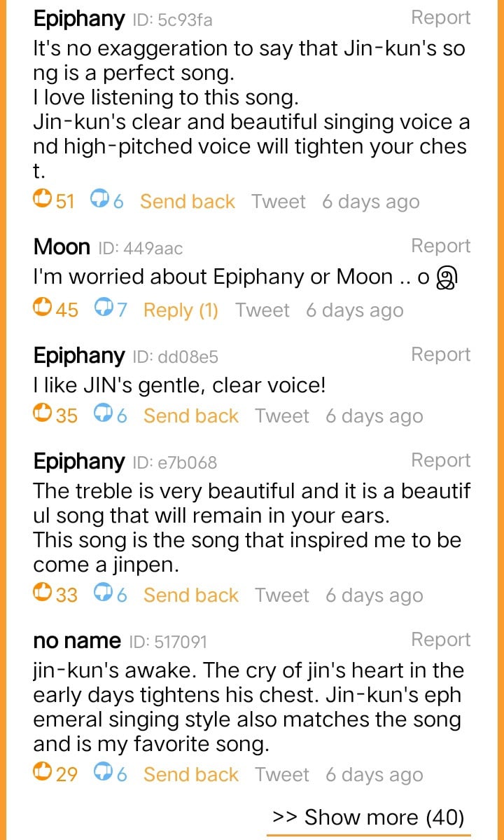Like Moon's comment with 45 votes
The image size is (504, 840).
click(55, 310)
